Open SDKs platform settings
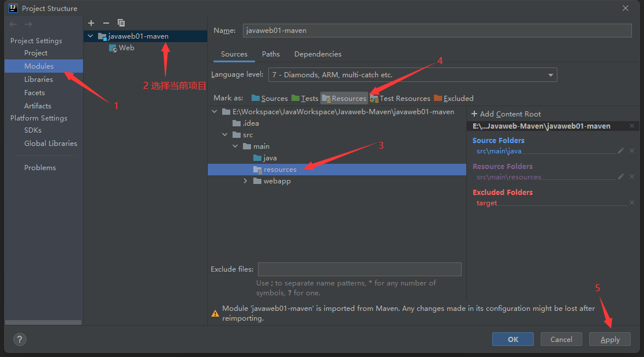 coord(33,130)
